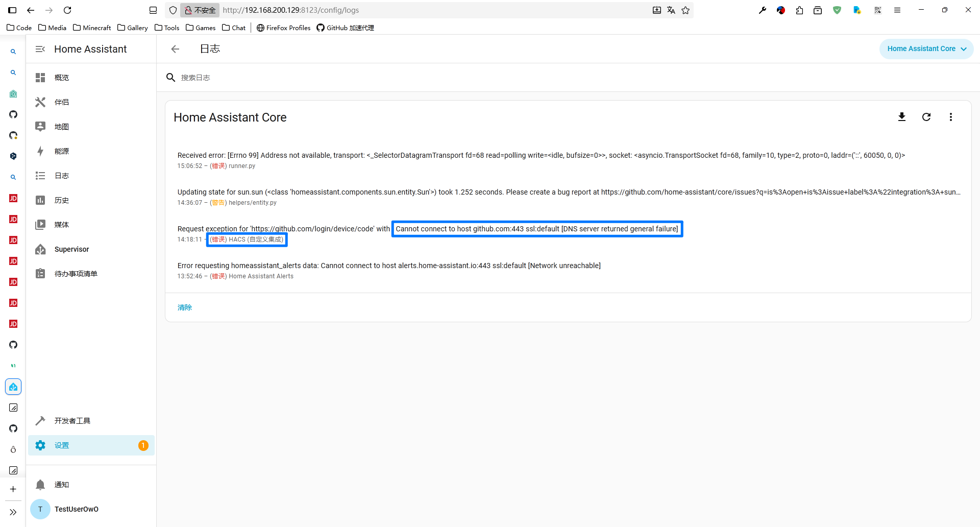The image size is (980, 527).
Task: Open the 能源 energy dashboard
Action: click(62, 151)
